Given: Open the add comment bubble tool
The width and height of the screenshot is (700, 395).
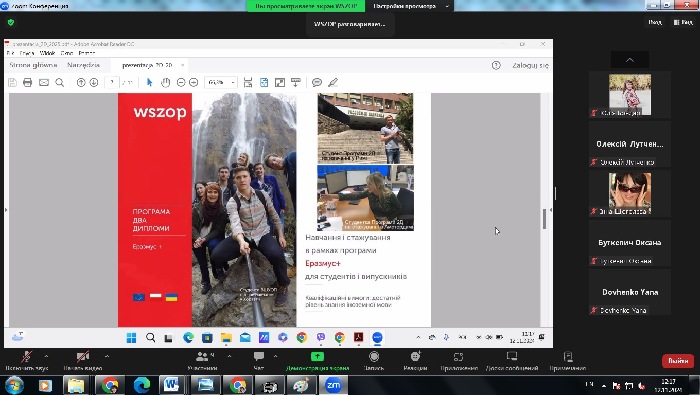Looking at the screenshot, I should click(317, 83).
